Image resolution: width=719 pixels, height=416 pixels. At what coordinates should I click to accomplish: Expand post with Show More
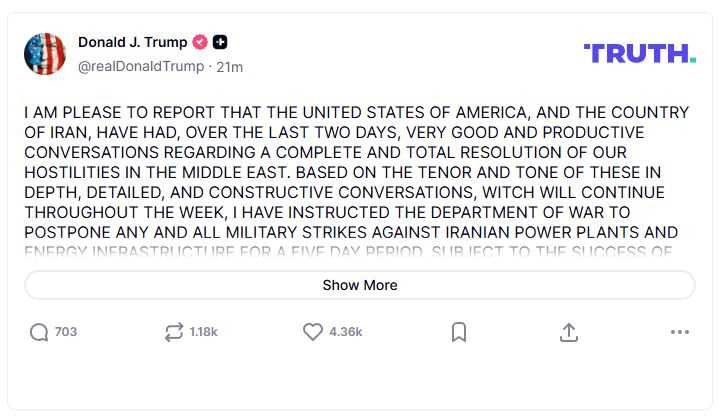pyautogui.click(x=359, y=285)
